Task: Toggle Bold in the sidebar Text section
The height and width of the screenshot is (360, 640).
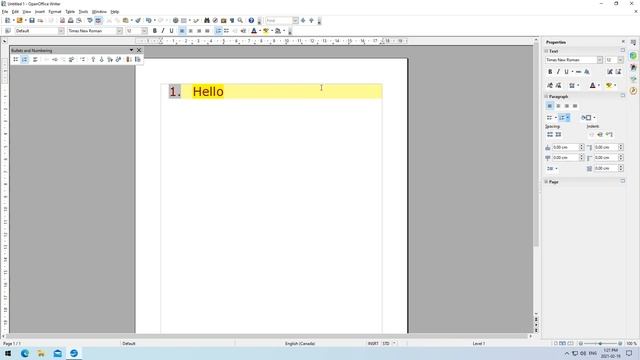Action: (550, 72)
